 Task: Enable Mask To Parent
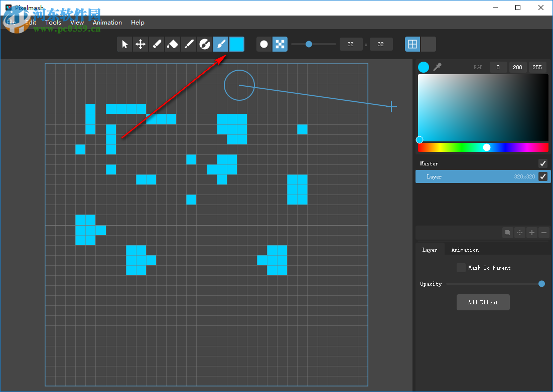pyautogui.click(x=461, y=267)
